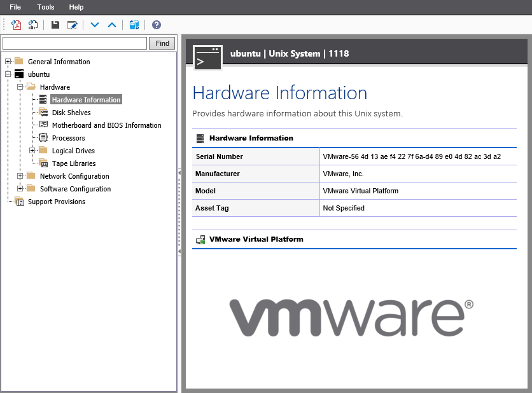
Task: Select Network Configuration label
Action: point(74,176)
